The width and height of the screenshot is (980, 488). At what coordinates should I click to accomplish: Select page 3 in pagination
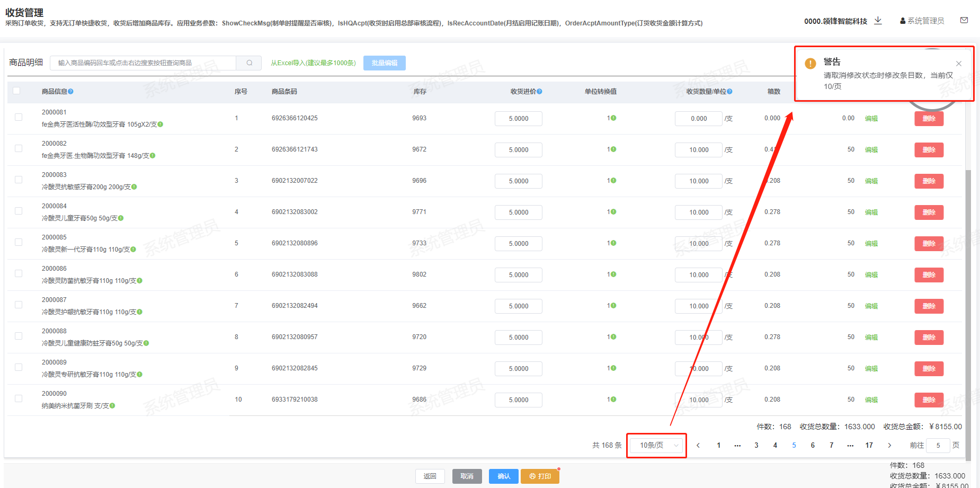(756, 446)
